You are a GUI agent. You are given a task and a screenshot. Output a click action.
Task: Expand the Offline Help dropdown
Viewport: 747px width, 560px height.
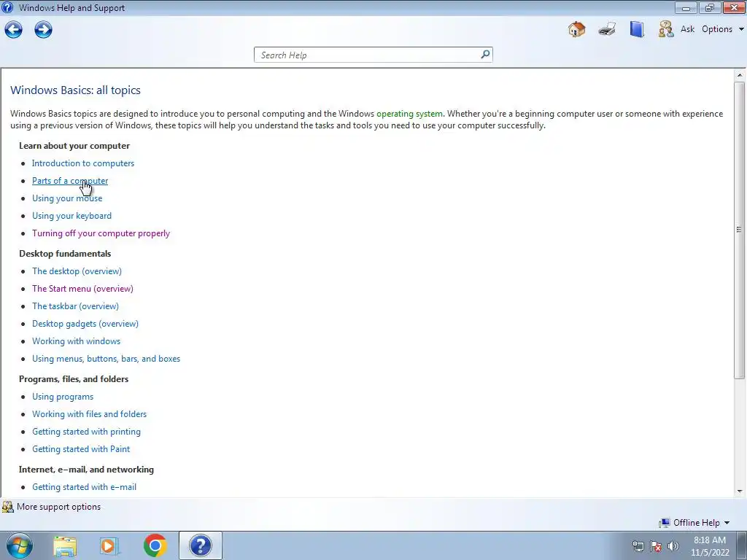click(727, 523)
